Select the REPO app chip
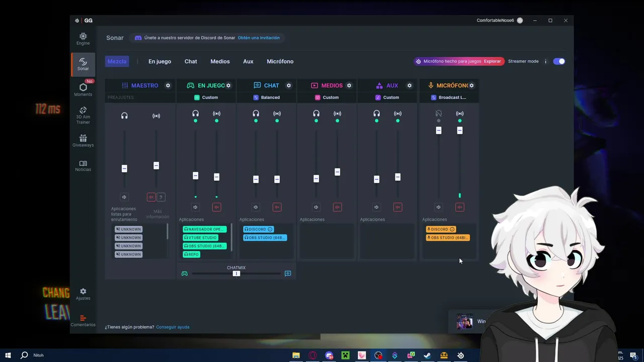Viewport: 644px width, 362px height. tap(192, 254)
